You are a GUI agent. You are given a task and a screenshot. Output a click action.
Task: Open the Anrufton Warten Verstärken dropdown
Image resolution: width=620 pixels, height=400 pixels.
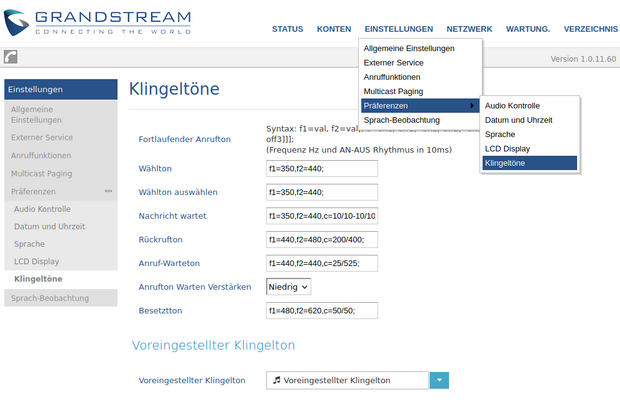click(x=289, y=286)
